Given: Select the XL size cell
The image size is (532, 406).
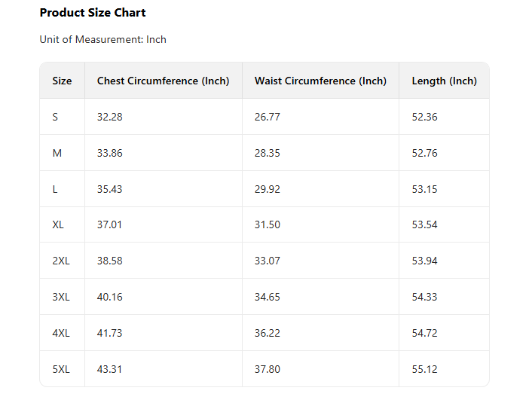Looking at the screenshot, I should (x=58, y=224).
